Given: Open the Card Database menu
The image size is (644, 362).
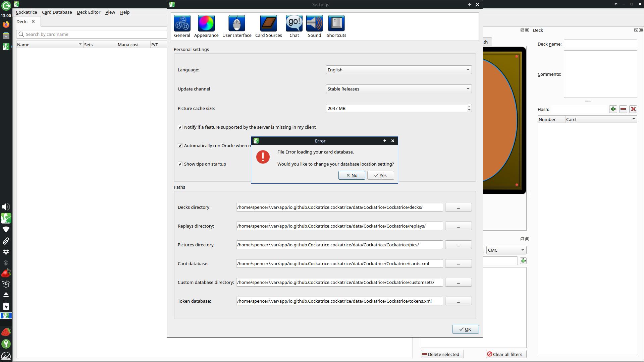Looking at the screenshot, I should coord(57,12).
